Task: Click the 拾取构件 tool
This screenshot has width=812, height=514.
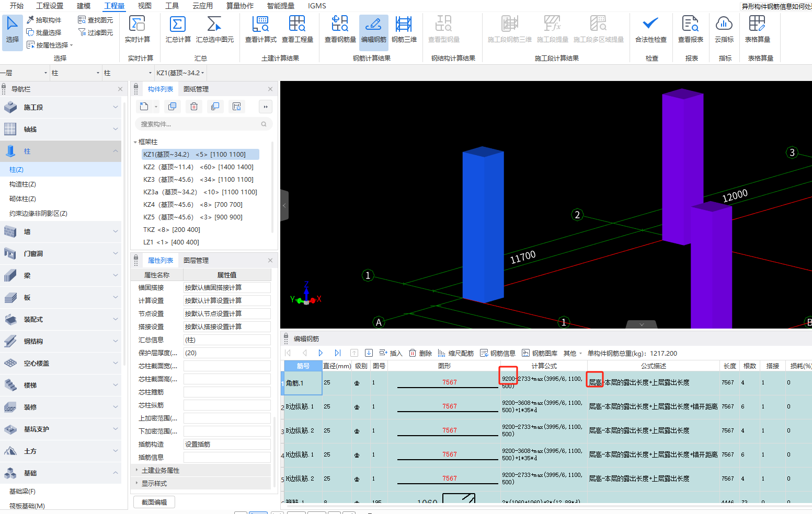Action: (x=44, y=20)
